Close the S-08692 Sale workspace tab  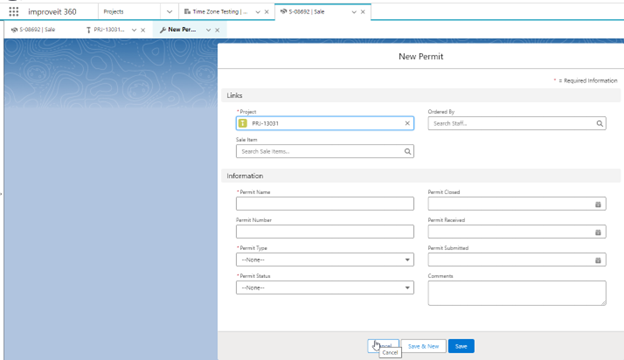363,12
